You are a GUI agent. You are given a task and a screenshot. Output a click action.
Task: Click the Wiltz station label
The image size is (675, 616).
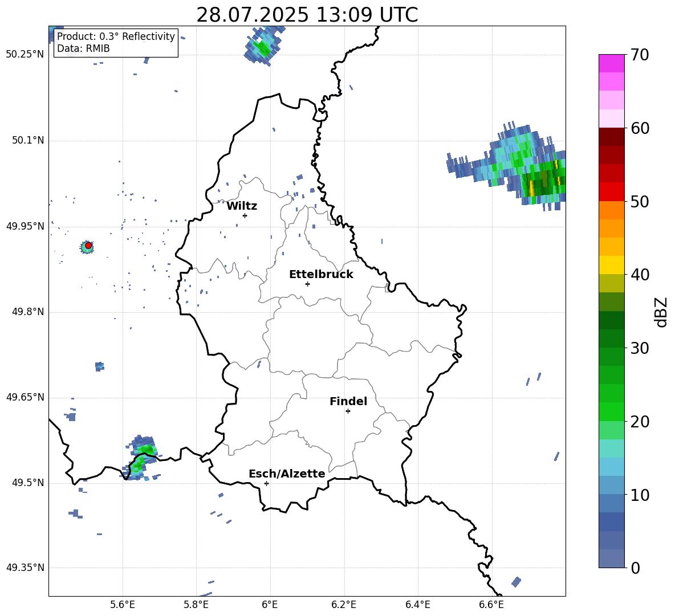(242, 206)
